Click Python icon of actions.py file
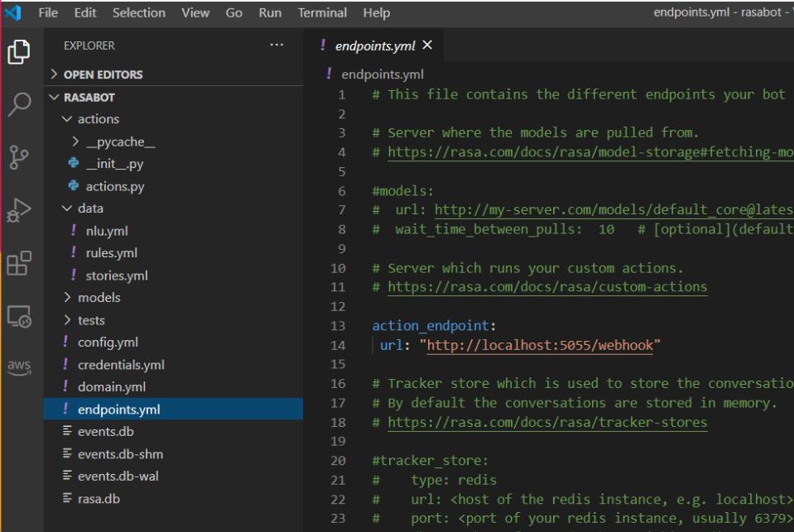The width and height of the screenshot is (794, 532). click(74, 186)
